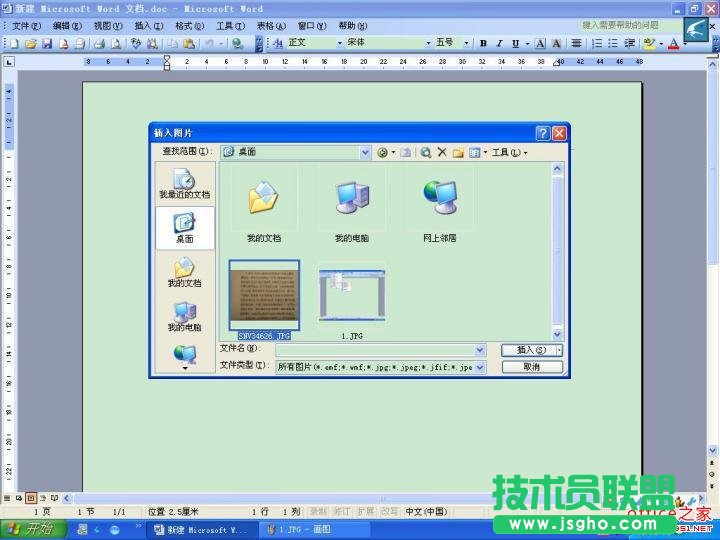
Task: Click the Delete X icon in dialog toolbar
Action: [442, 152]
